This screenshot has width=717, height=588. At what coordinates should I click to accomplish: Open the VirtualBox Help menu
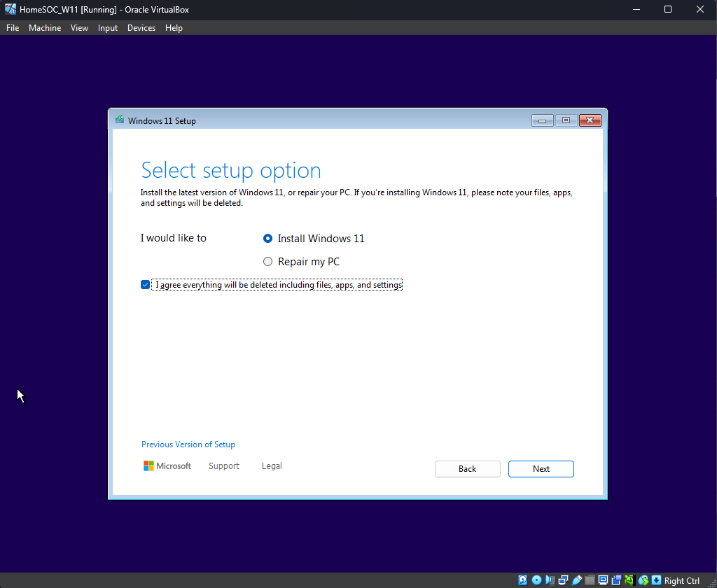pos(174,28)
